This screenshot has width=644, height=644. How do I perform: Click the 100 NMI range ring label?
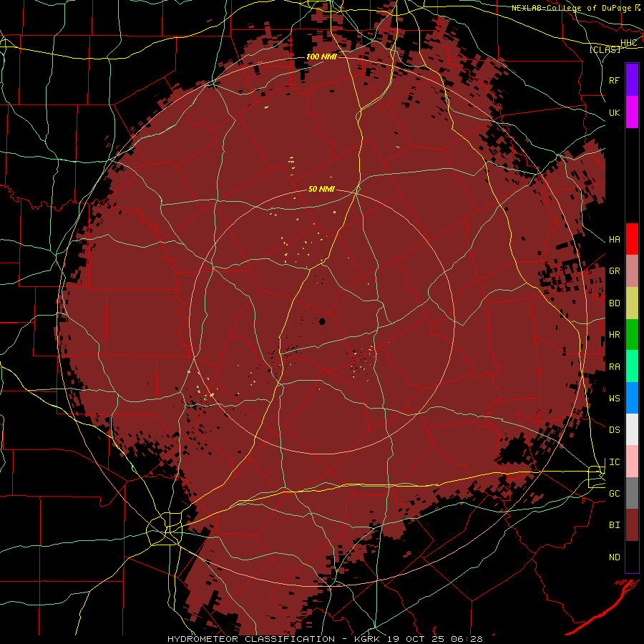[321, 57]
